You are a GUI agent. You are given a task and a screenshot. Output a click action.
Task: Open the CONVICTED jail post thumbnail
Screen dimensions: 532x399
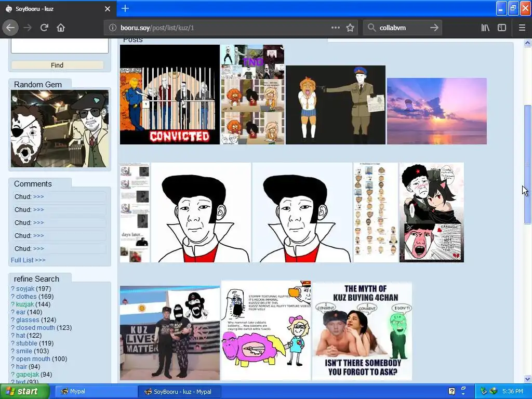click(170, 95)
